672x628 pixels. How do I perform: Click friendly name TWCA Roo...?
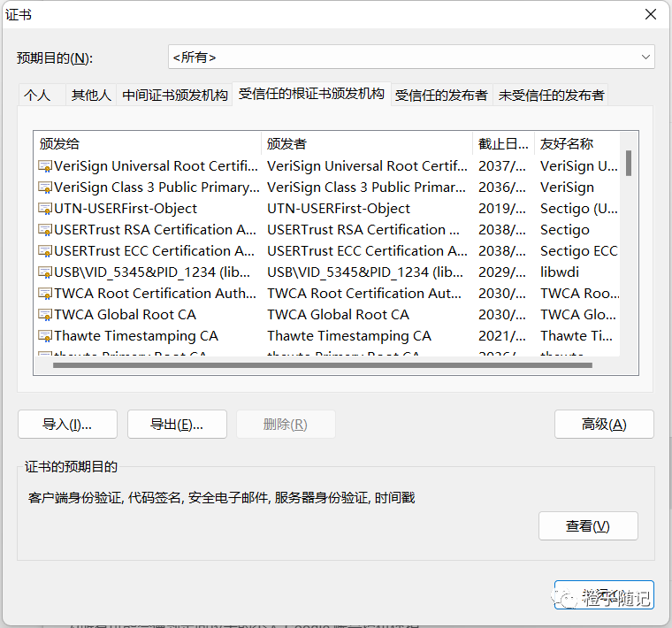tap(579, 293)
